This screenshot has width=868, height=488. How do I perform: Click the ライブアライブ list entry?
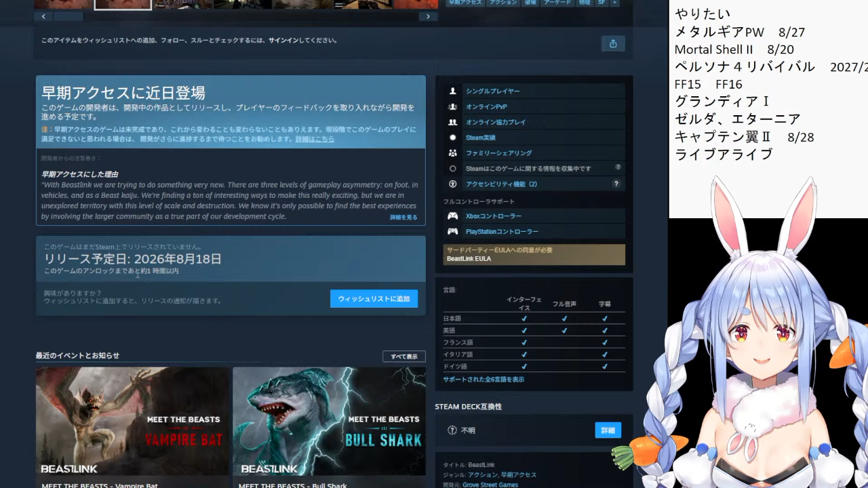tap(724, 155)
